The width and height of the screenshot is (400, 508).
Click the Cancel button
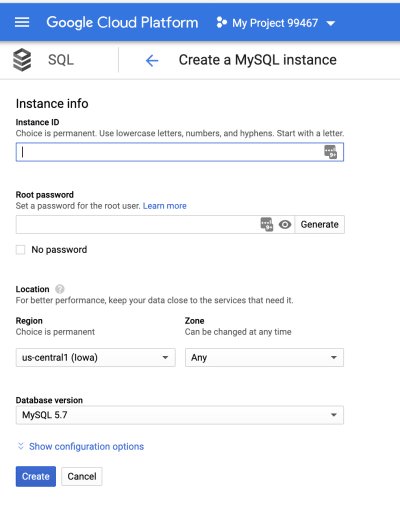[x=82, y=476]
